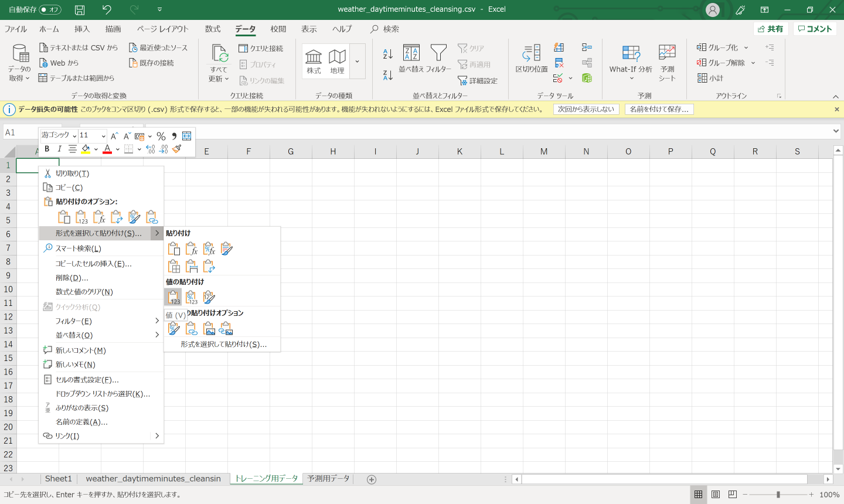Click the Paste Link icon under other paste options
The image size is (844, 504).
[192, 329]
